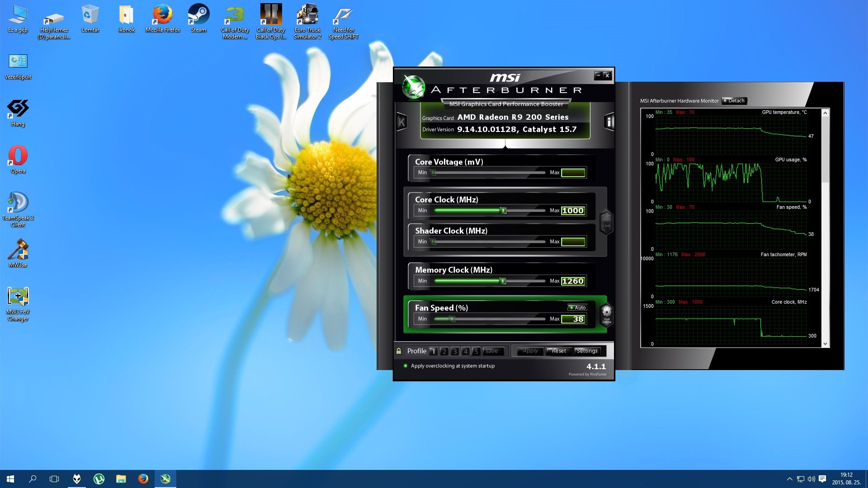
Task: Select the Steam desktop shortcut
Action: click(198, 19)
